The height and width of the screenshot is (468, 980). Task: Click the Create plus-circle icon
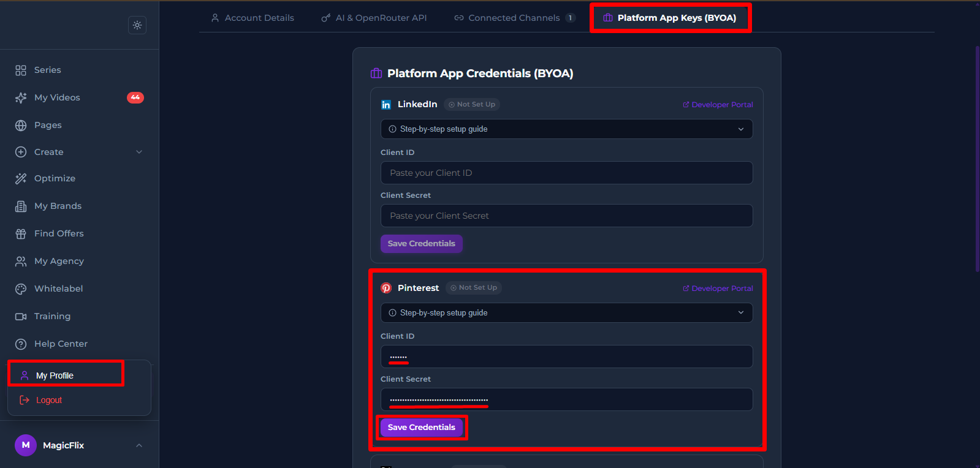[x=21, y=152]
